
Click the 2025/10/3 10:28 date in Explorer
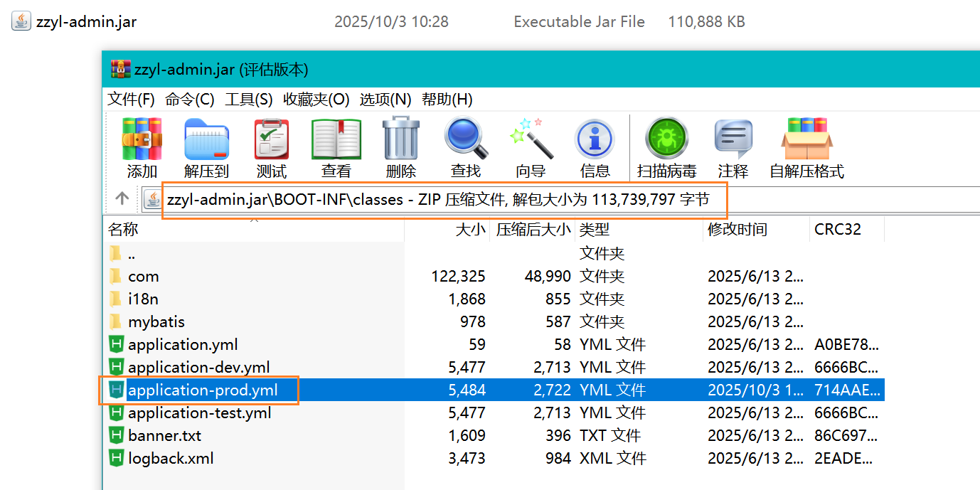(391, 21)
